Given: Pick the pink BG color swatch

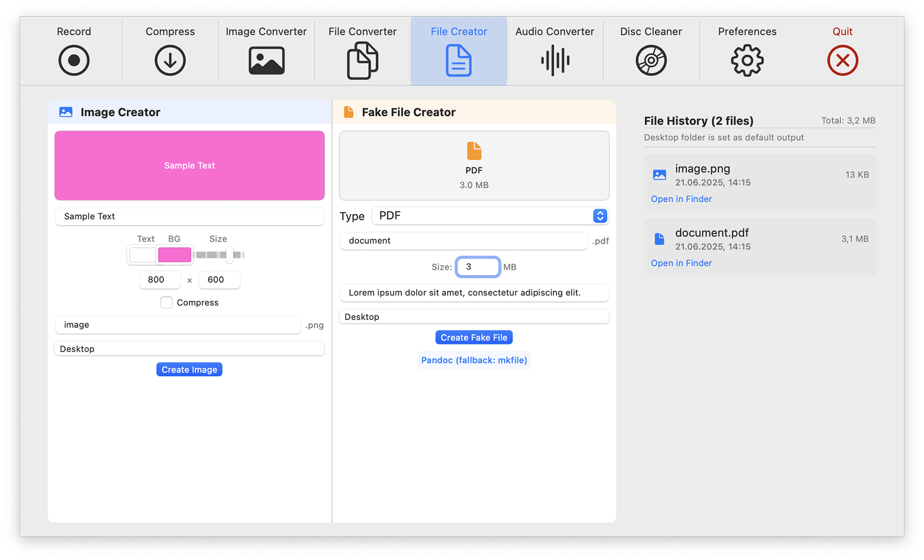Looking at the screenshot, I should 175,255.
